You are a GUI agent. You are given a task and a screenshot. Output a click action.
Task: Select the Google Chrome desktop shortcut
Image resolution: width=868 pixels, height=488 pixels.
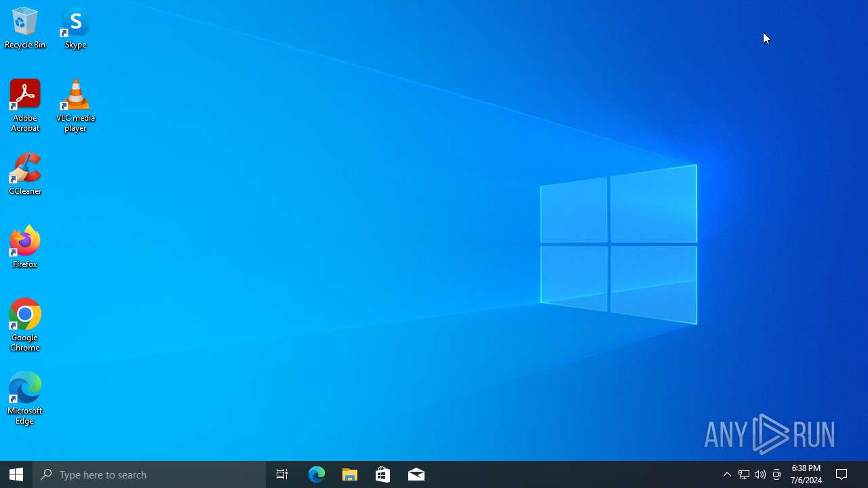point(25,325)
